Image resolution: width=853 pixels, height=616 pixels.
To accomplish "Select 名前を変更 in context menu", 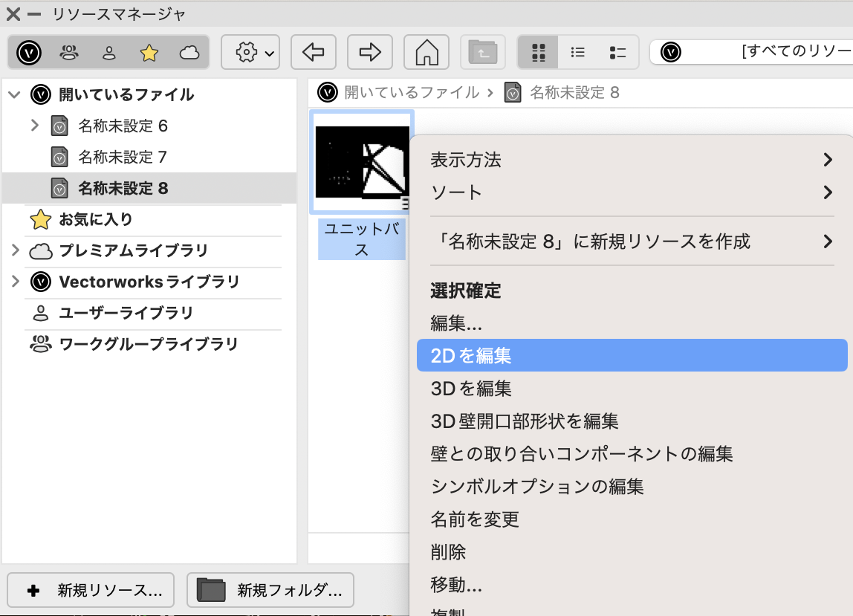I will point(475,519).
